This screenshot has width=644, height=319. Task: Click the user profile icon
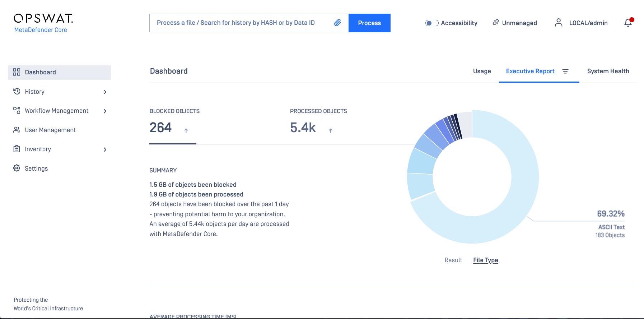[x=558, y=23]
